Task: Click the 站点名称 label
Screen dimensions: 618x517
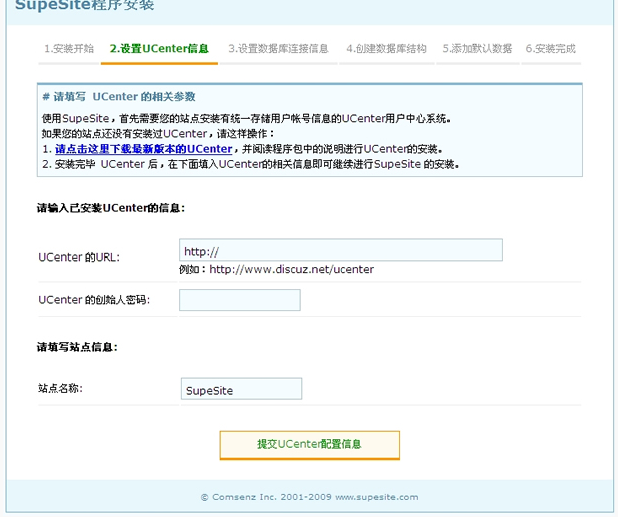Action: [x=60, y=389]
